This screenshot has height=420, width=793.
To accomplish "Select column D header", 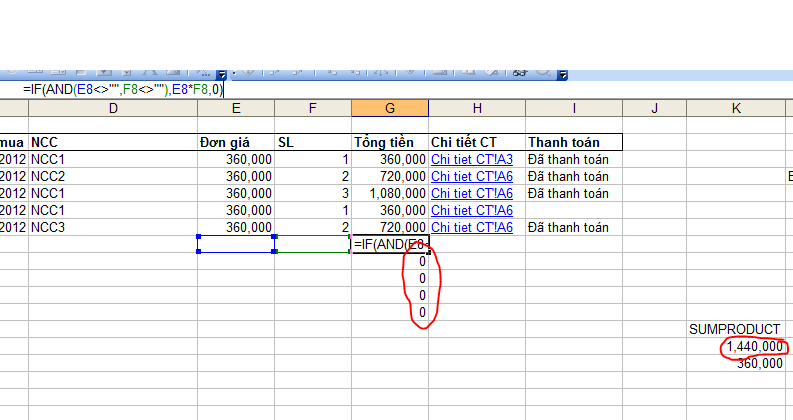I will pos(113,108).
